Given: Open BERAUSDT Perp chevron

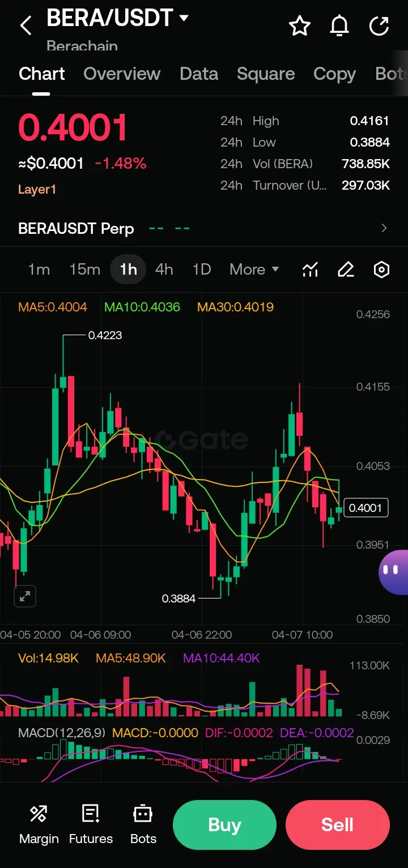Looking at the screenshot, I should point(384,228).
